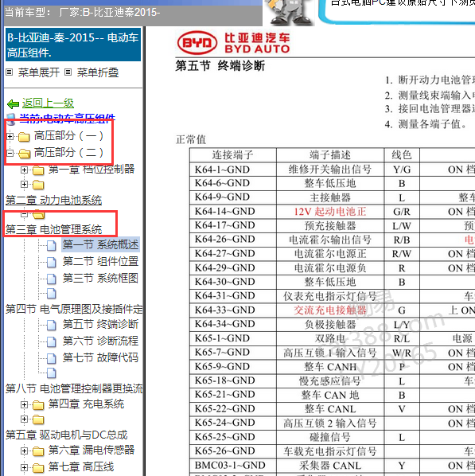Collapse the 高压部分（二）tree node
Image resolution: width=475 pixels, height=476 pixels.
click(x=10, y=154)
